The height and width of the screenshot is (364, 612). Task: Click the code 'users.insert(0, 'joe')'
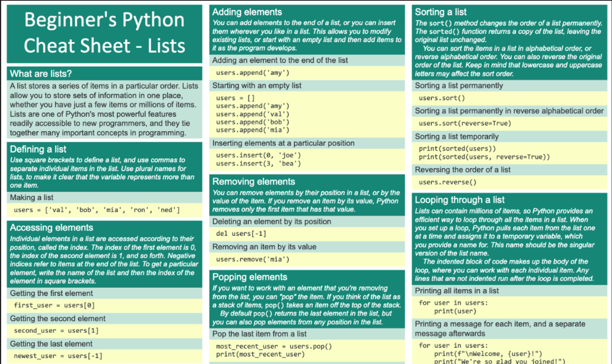[258, 155]
